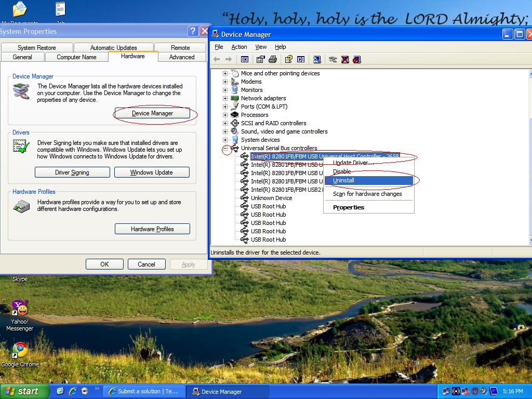Screen dimensions: 532x399
Task: Choose Uninstall from the context menu
Action: click(343, 180)
